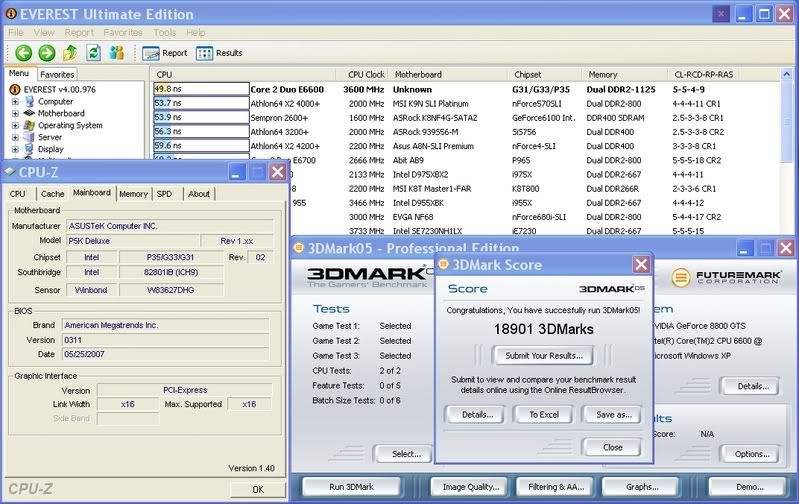Click scroll up arrow in EVEREST results list
The image size is (799, 504).
[x=786, y=74]
